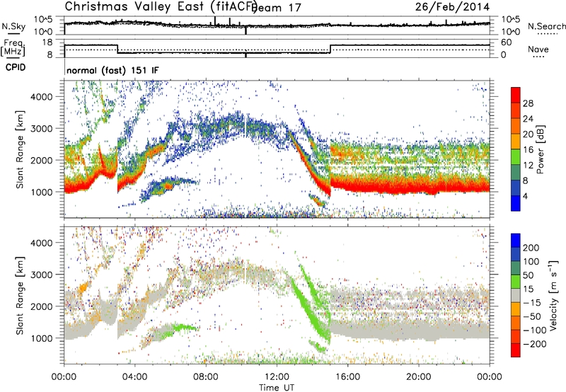
Task: Click the '4000' tick of the power panel
Action: [x=42, y=97]
